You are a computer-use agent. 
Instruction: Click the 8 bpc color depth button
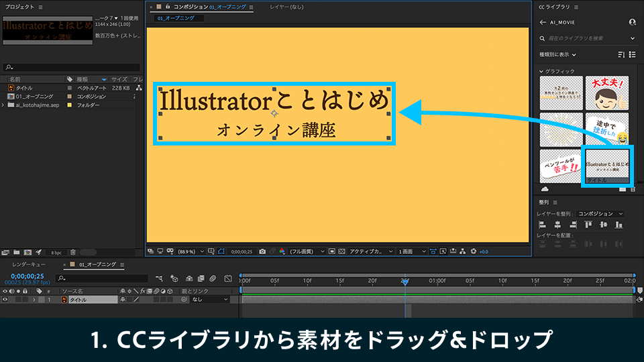click(56, 253)
